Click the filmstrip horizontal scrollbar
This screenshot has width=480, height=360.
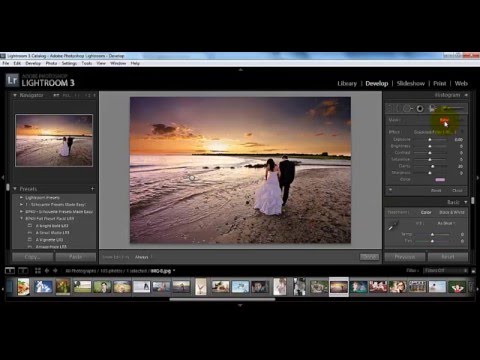click(222, 299)
